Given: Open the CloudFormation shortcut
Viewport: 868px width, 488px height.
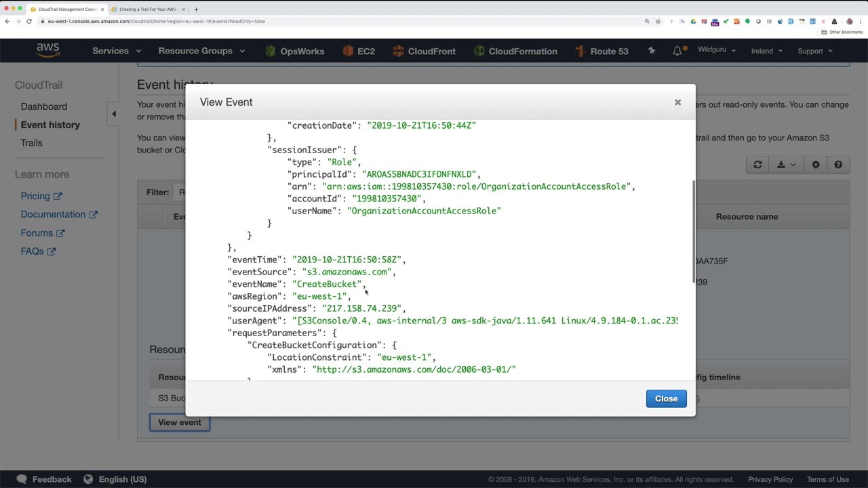Looking at the screenshot, I should pos(515,51).
